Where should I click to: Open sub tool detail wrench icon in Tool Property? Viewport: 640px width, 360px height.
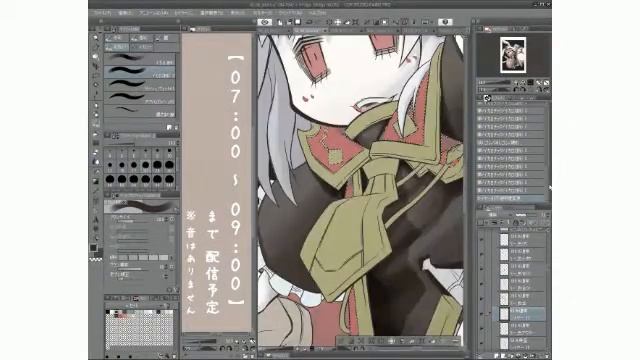click(x=176, y=290)
